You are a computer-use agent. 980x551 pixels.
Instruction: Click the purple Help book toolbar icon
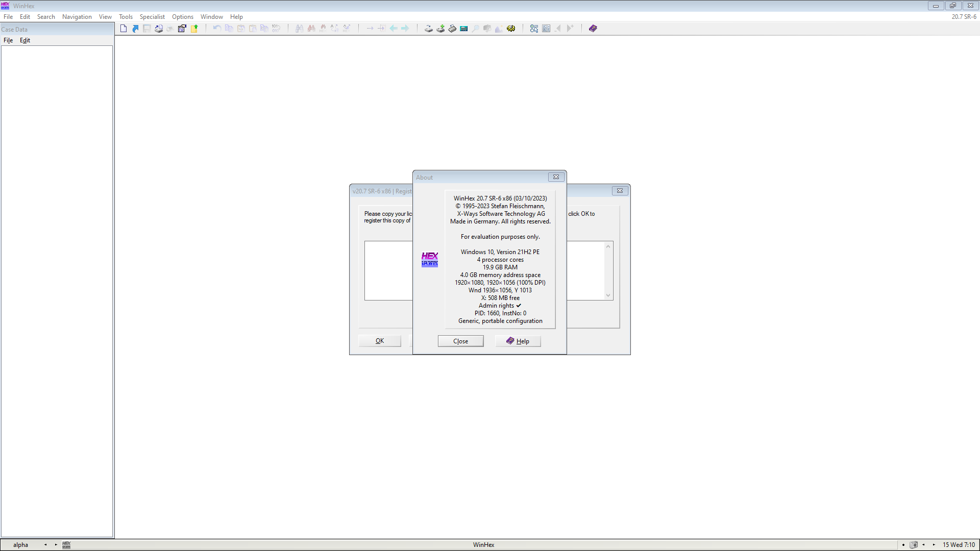tap(593, 29)
